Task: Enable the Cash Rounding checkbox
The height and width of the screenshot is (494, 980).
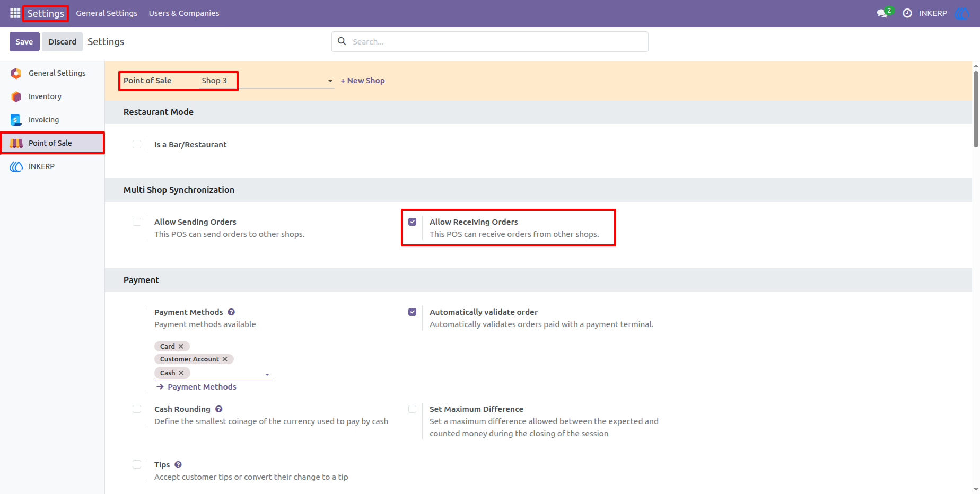Action: (x=137, y=409)
